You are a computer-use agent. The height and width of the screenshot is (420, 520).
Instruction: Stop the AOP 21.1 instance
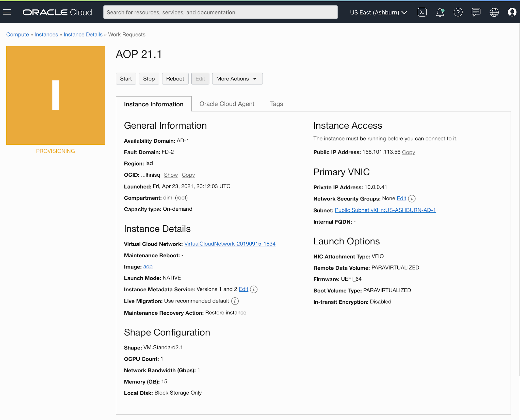click(x=149, y=79)
